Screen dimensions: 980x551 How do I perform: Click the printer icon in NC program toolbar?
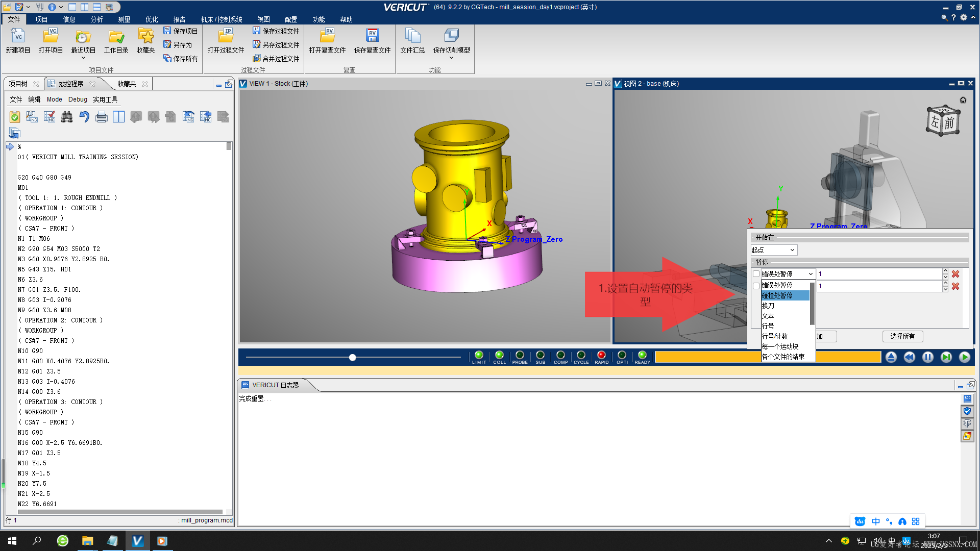point(102,117)
